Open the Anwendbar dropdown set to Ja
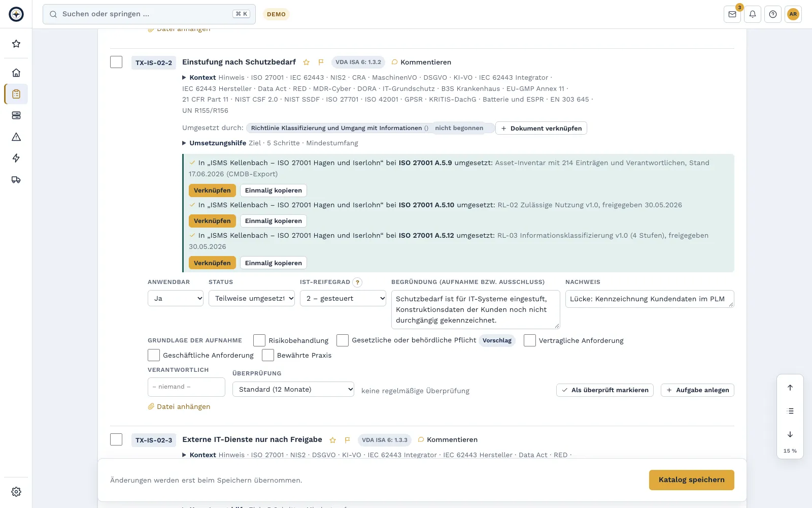812x508 pixels. coord(176,298)
